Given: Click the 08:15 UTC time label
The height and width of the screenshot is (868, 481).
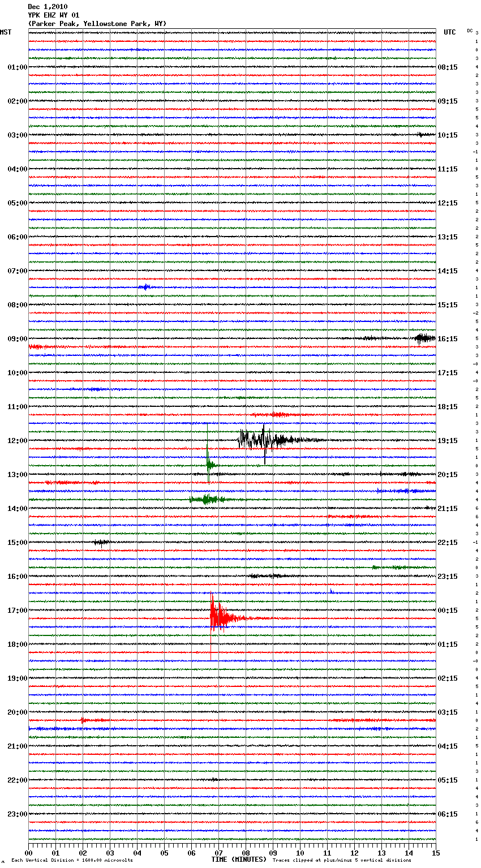Looking at the screenshot, I should (448, 67).
